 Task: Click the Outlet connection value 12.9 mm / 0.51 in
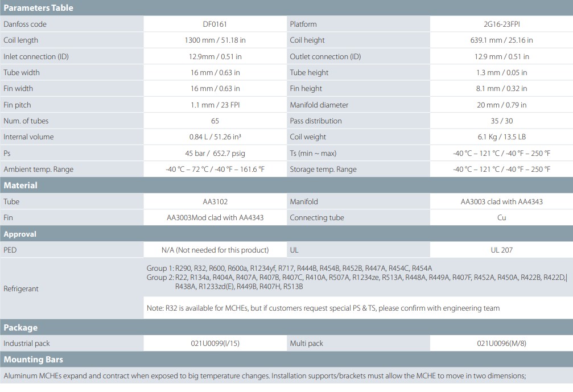pos(501,57)
